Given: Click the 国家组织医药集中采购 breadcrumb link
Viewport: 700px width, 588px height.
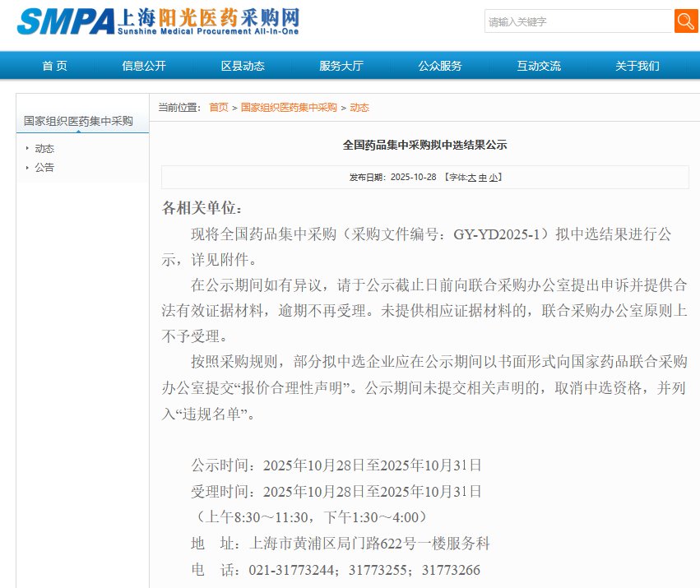Looking at the screenshot, I should [x=289, y=108].
